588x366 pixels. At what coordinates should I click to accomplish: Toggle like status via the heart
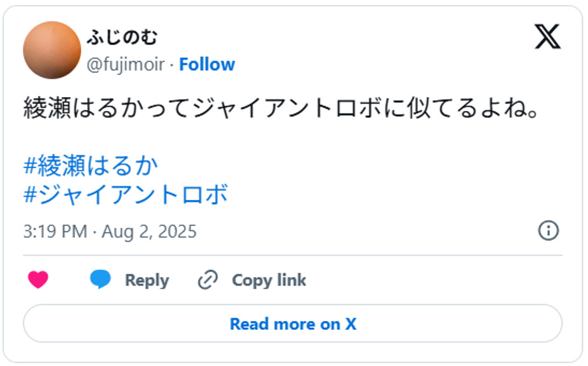click(x=38, y=280)
